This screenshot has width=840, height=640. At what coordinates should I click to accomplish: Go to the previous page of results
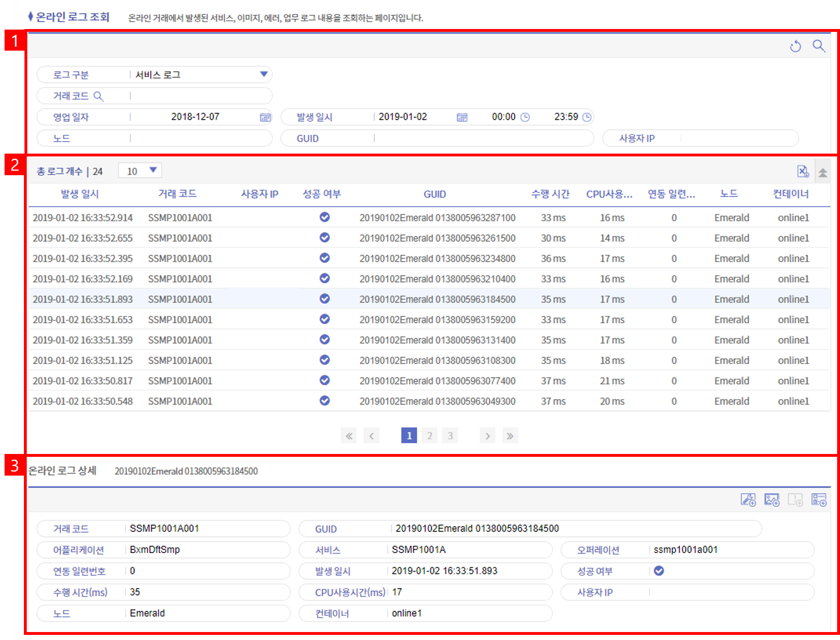pos(372,436)
